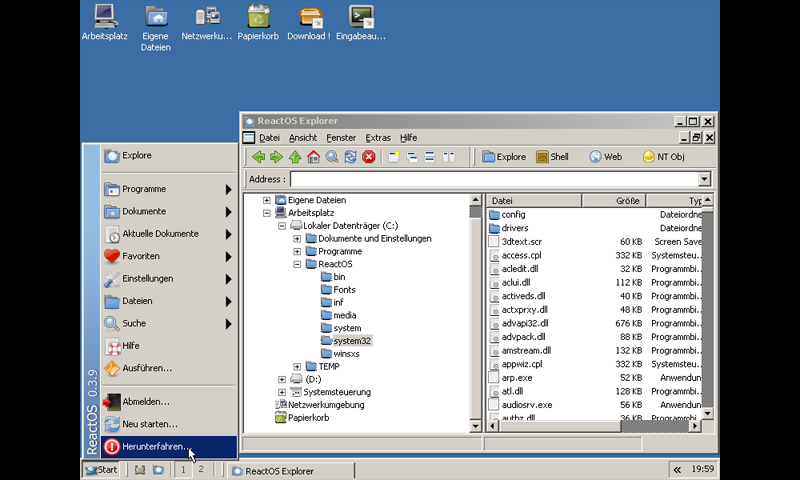The width and height of the screenshot is (800, 480).
Task: Refresh the view using the blue arrows icon
Action: (350, 157)
